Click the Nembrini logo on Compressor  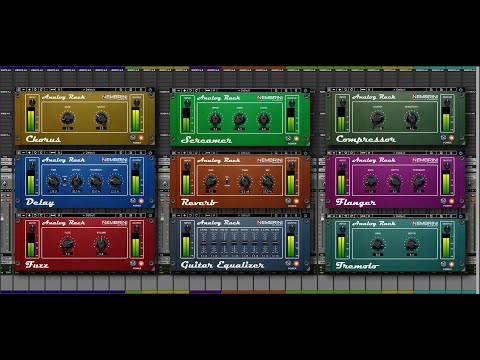[425, 97]
